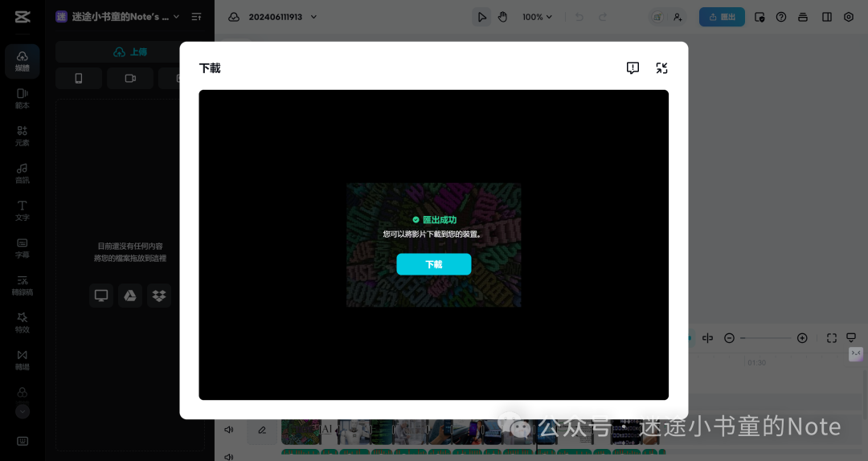Click the feedback icon in download dialog
The width and height of the screenshot is (868, 461).
[x=633, y=67]
